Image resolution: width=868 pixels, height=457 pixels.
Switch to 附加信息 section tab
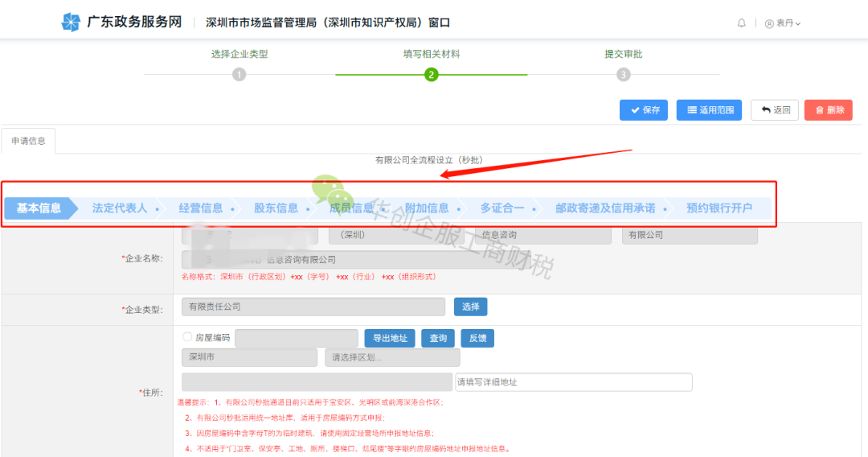[427, 208]
